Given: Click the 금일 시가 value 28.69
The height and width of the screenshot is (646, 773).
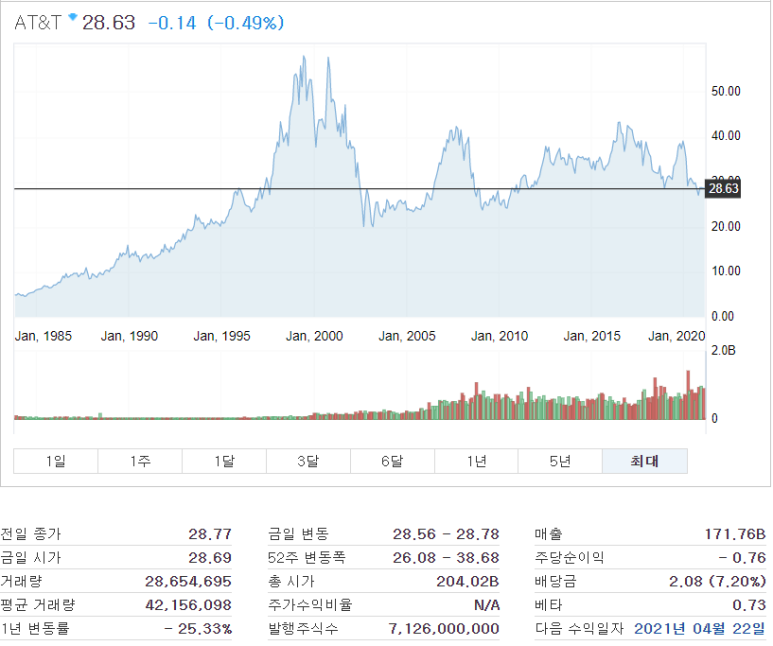Looking at the screenshot, I should pos(210,558).
